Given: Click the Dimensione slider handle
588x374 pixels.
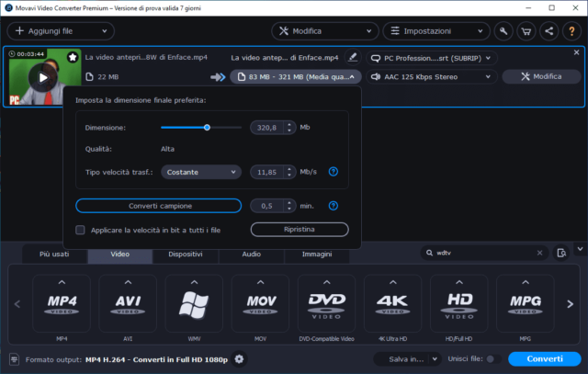Looking at the screenshot, I should coord(207,128).
